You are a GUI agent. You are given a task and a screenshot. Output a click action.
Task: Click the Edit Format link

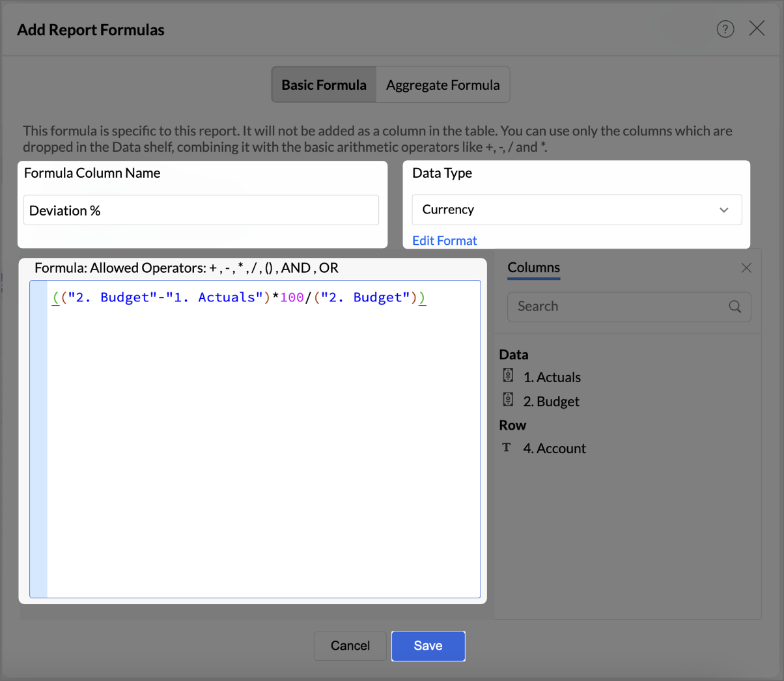[x=445, y=241]
